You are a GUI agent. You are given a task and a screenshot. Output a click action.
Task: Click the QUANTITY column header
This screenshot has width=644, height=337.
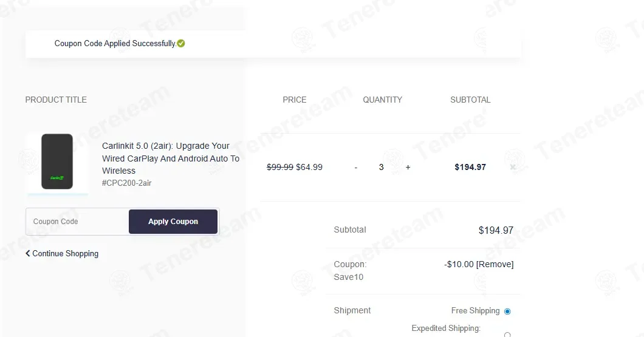(x=382, y=100)
